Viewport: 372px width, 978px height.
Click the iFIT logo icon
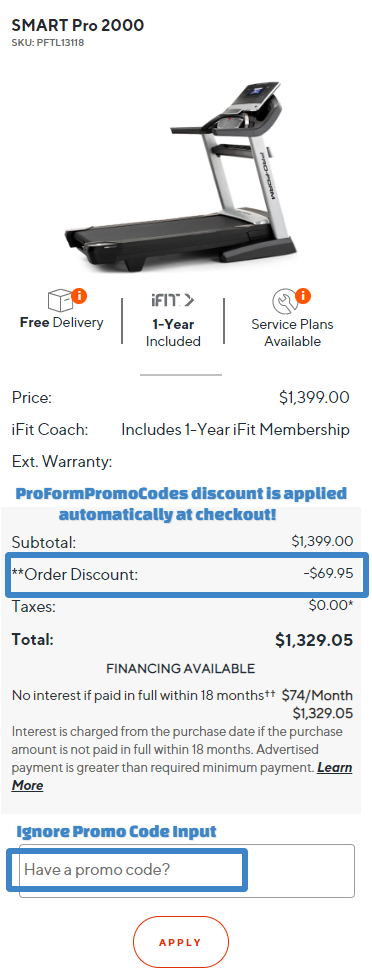(x=172, y=301)
